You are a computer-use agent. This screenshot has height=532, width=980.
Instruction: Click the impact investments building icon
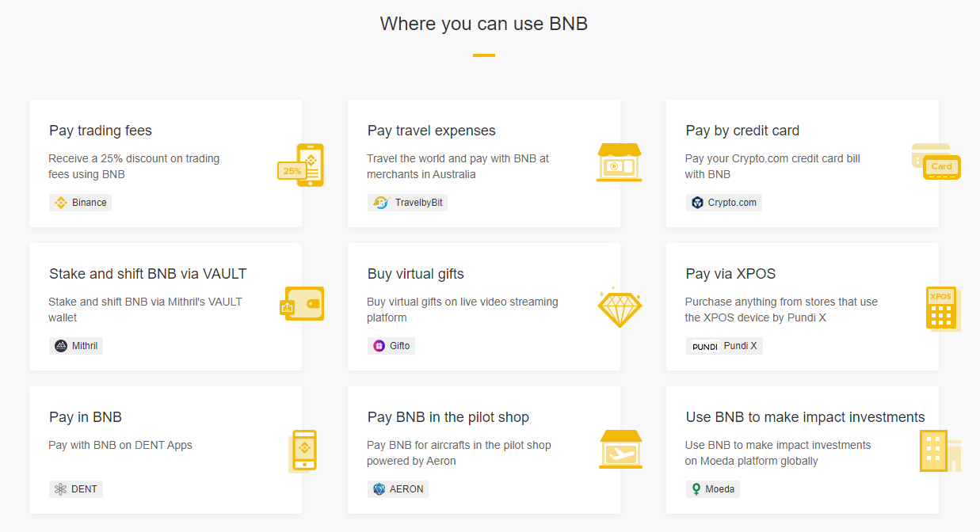pyautogui.click(x=939, y=450)
